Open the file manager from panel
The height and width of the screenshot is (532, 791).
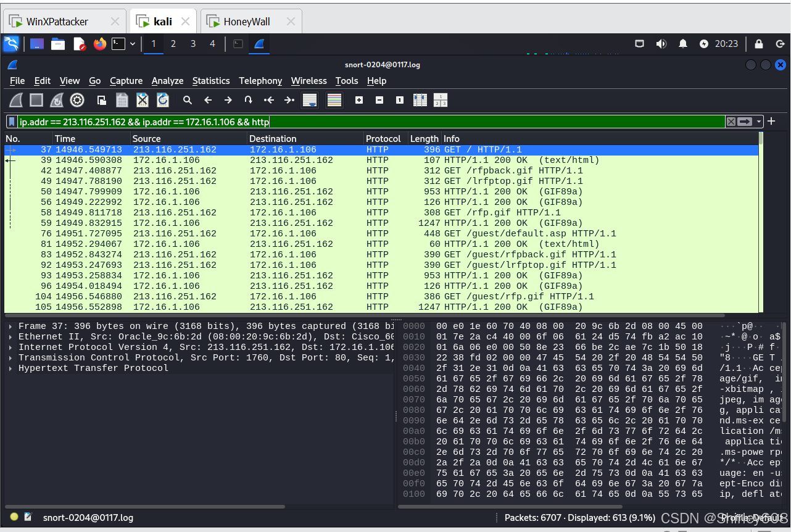(x=58, y=44)
